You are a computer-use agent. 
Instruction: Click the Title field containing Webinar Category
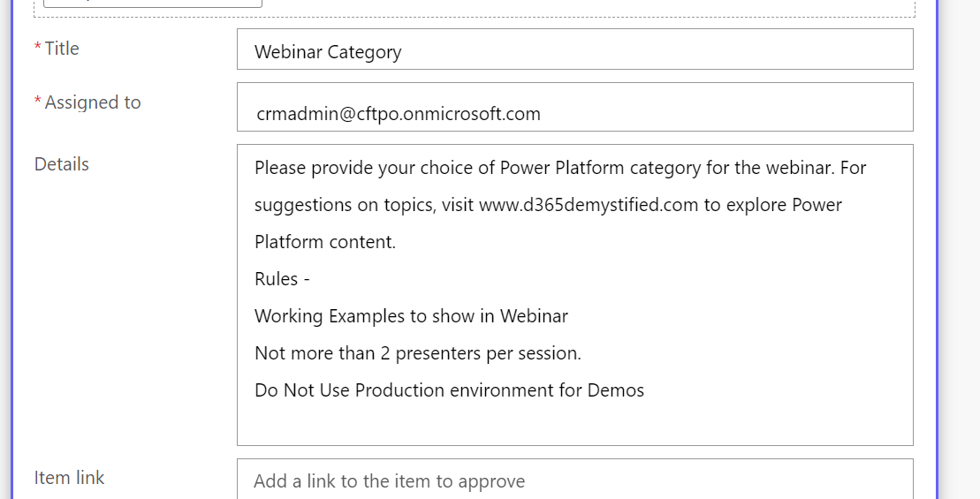(x=575, y=49)
